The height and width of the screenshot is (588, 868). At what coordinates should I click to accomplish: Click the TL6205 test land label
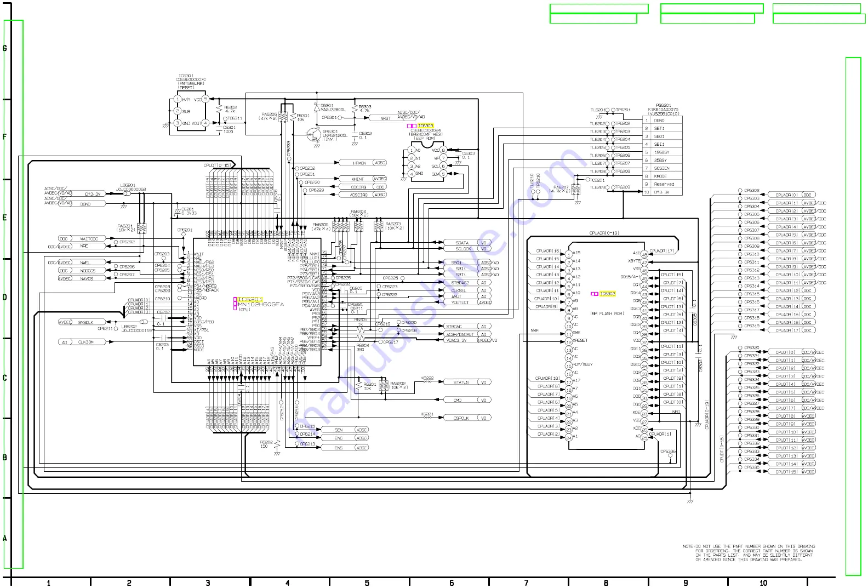(597, 147)
